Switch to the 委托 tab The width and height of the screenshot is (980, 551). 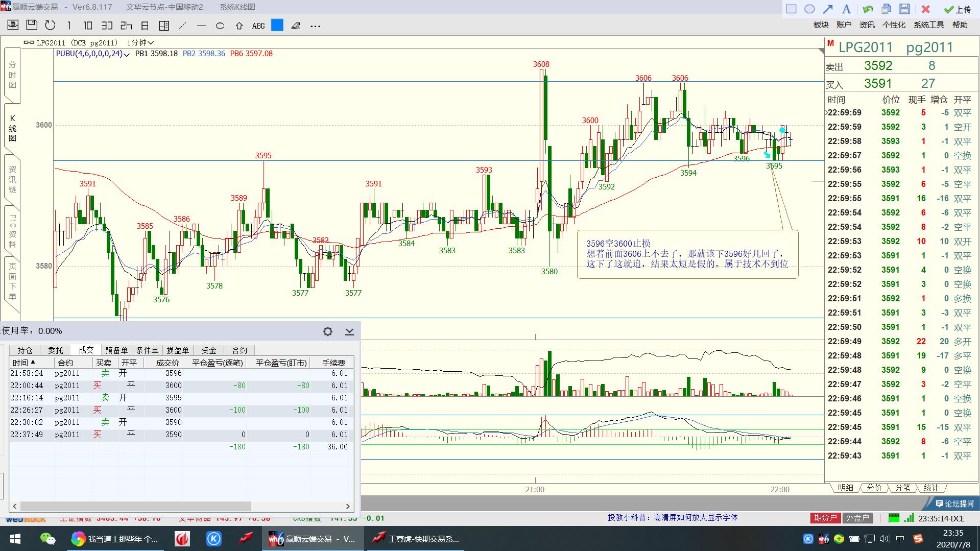click(x=55, y=350)
